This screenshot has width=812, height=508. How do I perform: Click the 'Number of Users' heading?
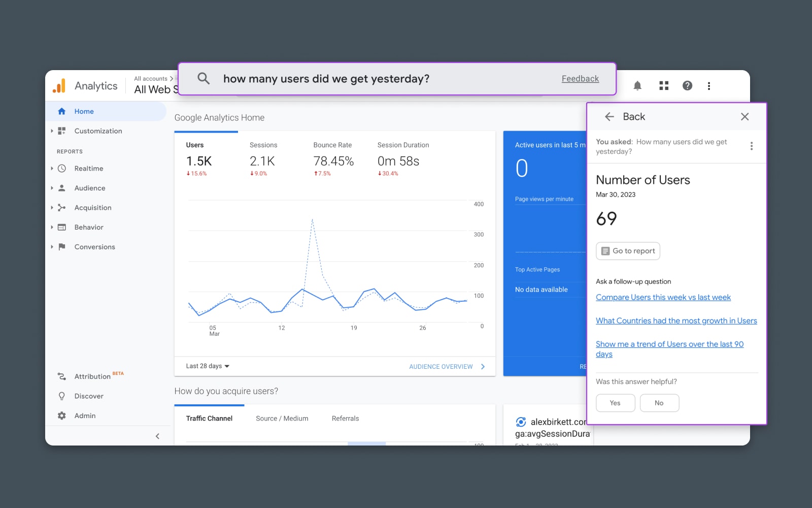click(643, 180)
